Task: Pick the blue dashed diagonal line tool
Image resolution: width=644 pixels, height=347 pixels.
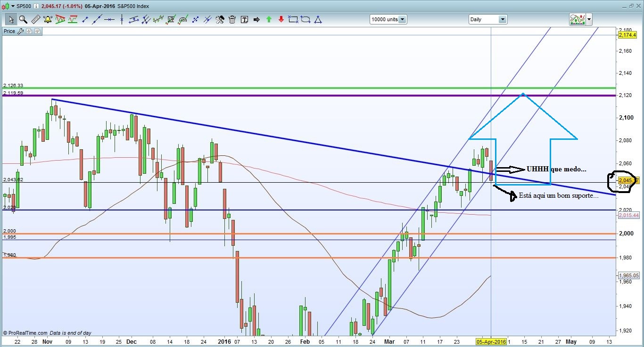Action: (195, 19)
